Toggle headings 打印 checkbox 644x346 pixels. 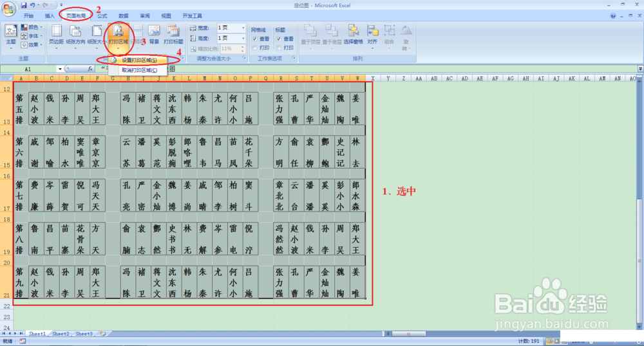[x=279, y=48]
